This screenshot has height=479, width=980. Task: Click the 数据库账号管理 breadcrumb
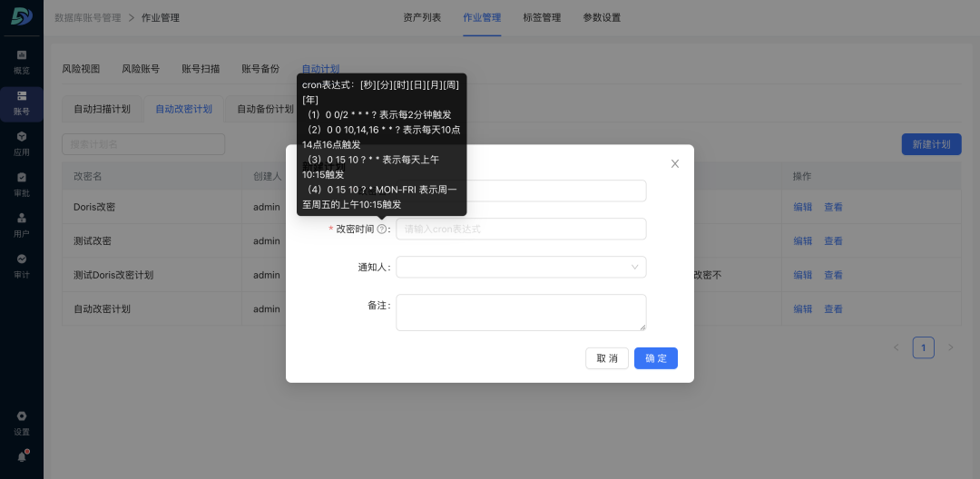(x=87, y=17)
